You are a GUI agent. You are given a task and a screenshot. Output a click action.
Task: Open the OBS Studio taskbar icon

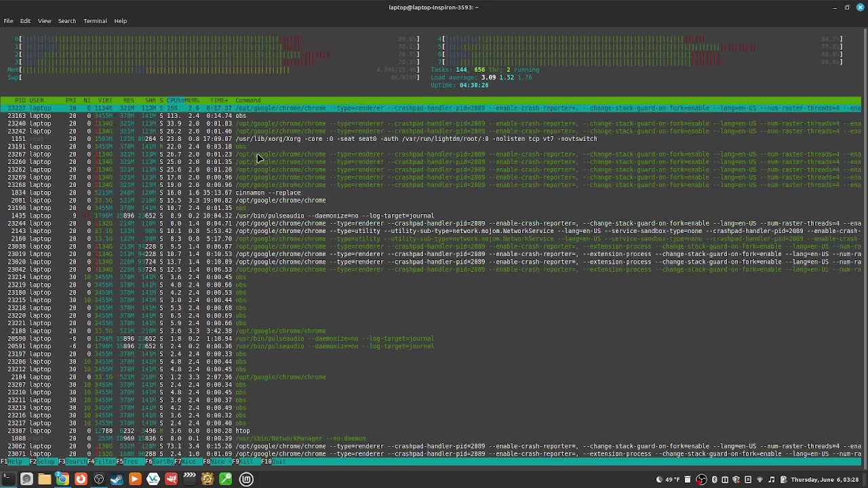[99, 479]
